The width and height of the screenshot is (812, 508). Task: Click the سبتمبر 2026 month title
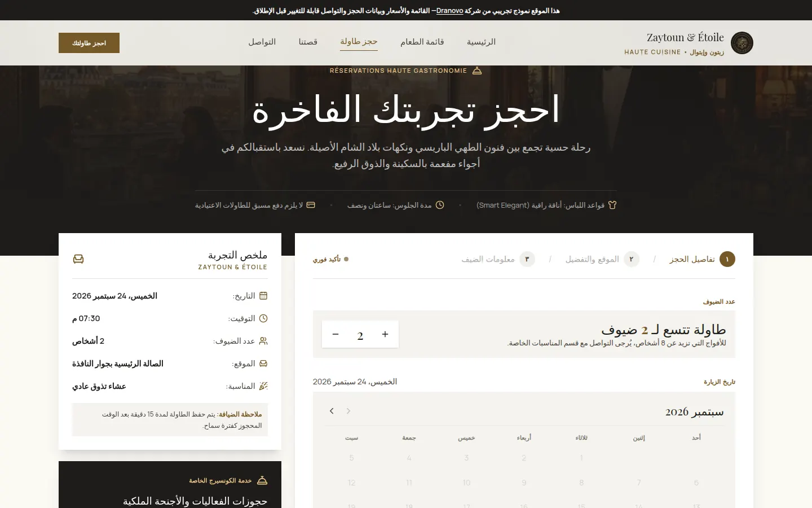(694, 411)
